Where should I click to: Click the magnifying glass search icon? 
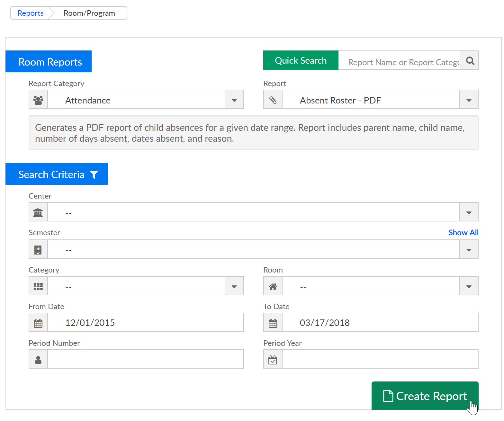(x=470, y=61)
